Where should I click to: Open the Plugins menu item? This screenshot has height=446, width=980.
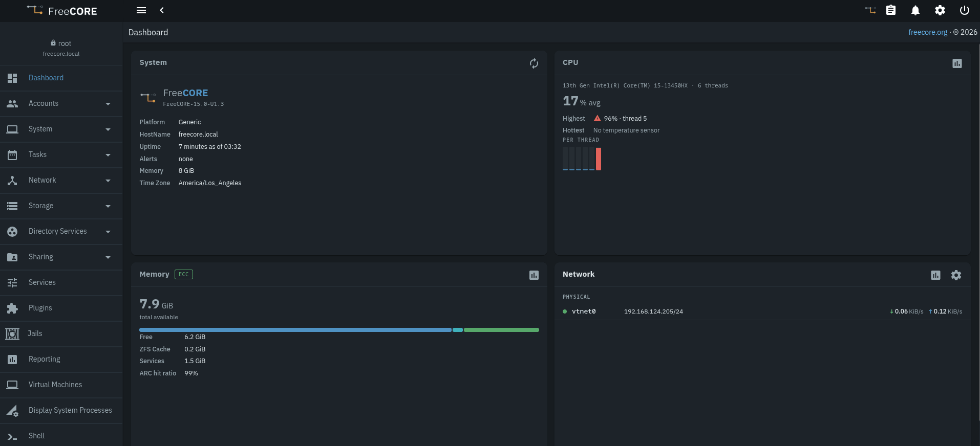(61, 308)
